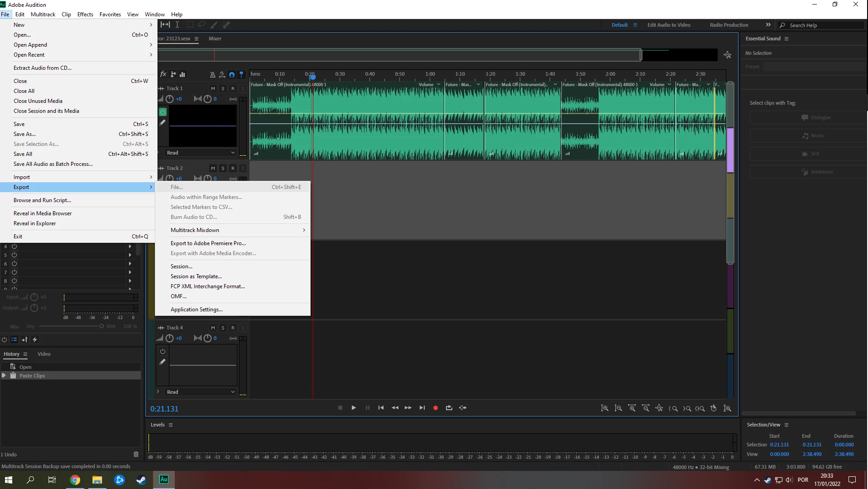Zoom in at out point

[x=687, y=408]
